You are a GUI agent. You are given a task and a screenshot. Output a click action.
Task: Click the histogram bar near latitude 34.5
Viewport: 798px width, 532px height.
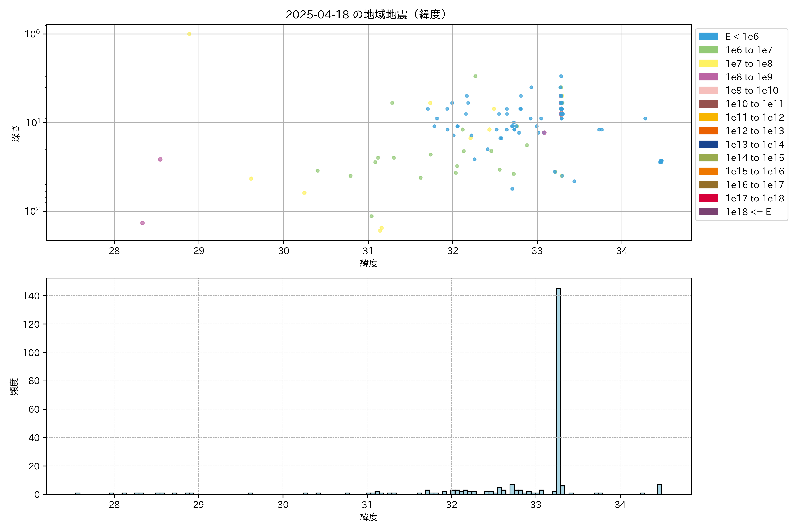pyautogui.click(x=659, y=489)
